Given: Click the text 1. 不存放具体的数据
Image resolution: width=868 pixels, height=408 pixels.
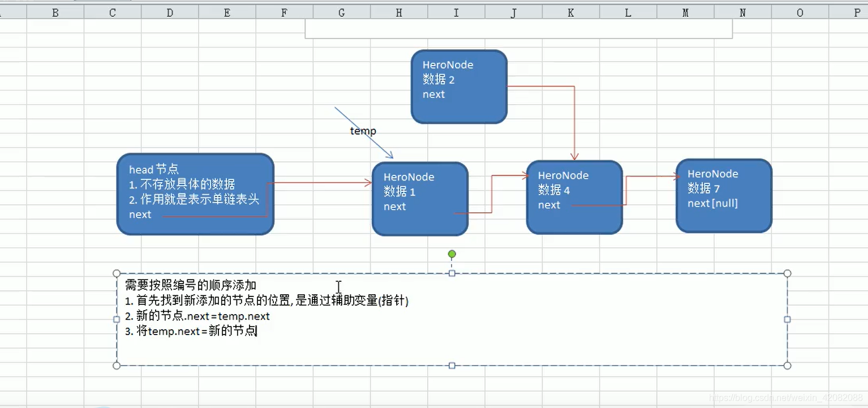Looking at the screenshot, I should click(182, 184).
